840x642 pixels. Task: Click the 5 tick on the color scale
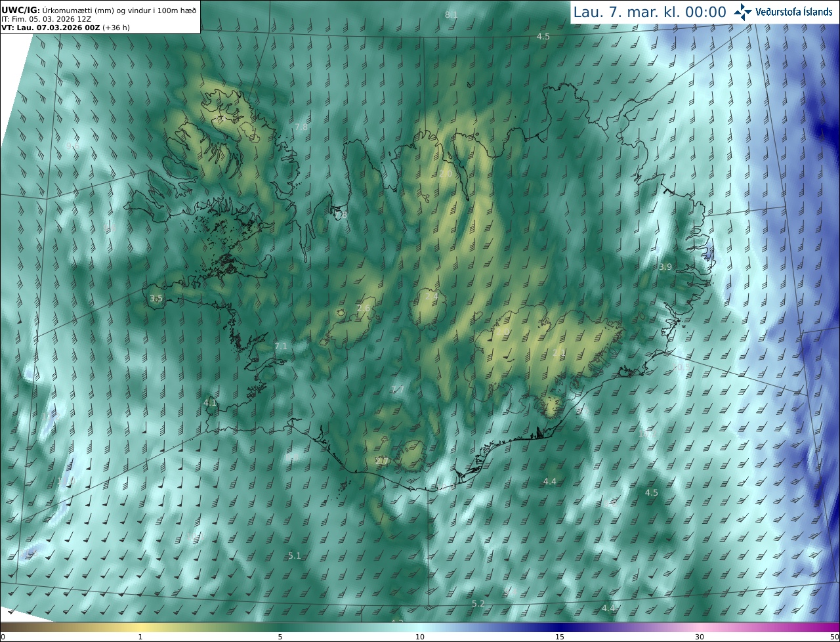point(280,637)
